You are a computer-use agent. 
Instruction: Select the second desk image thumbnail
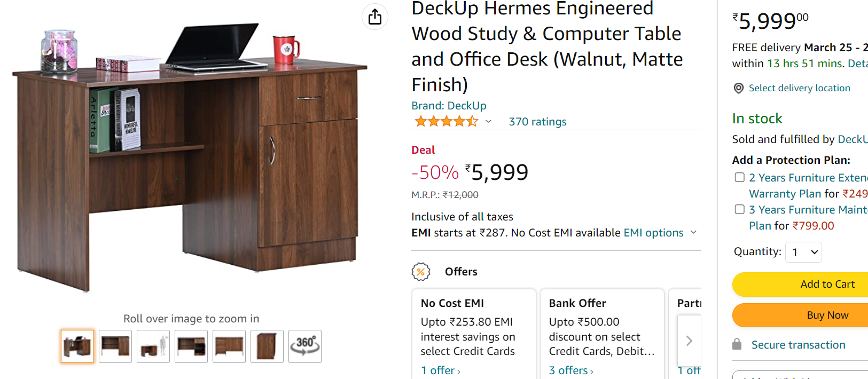[115, 346]
